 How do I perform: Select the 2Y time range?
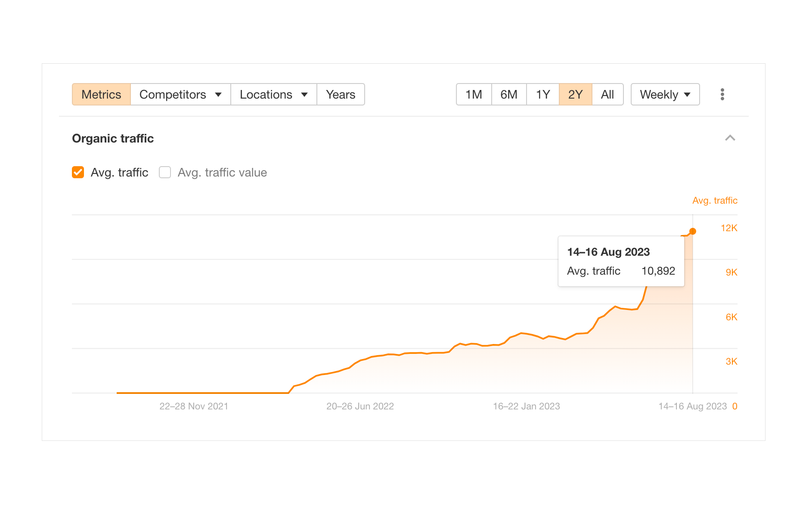[575, 94]
